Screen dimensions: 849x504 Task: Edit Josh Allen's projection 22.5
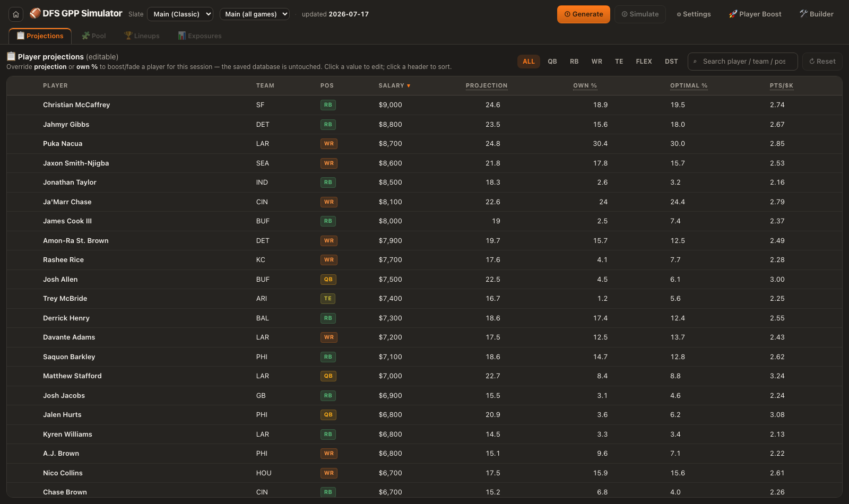[x=493, y=280]
